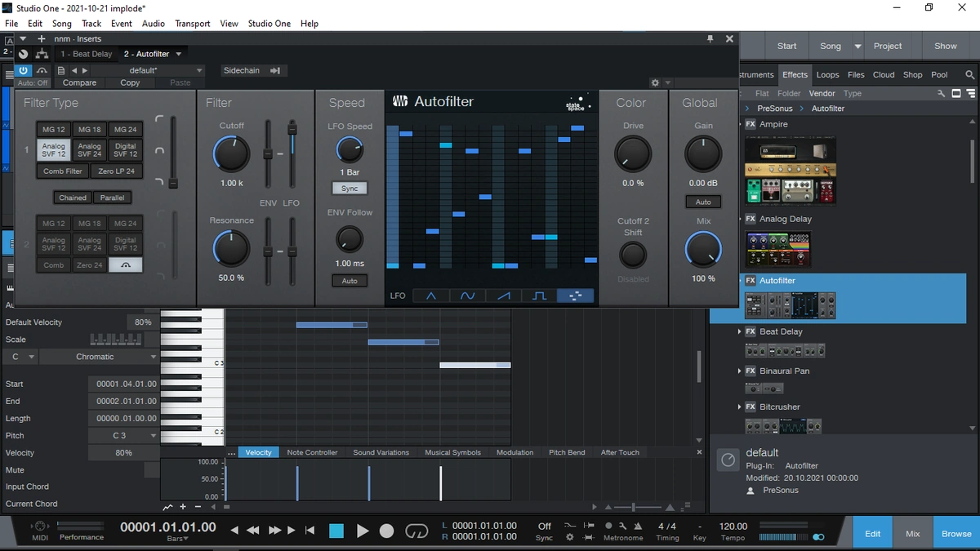The width and height of the screenshot is (980, 551).
Task: Switch to the Loops browser tab
Action: tap(827, 74)
